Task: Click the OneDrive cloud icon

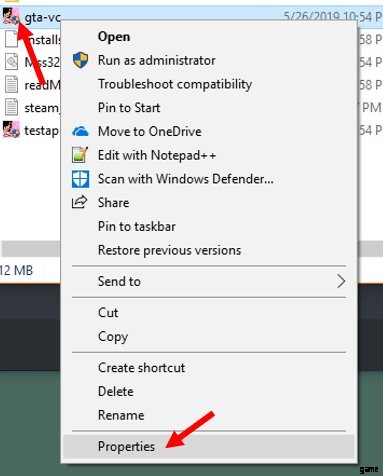Action: 80,131
